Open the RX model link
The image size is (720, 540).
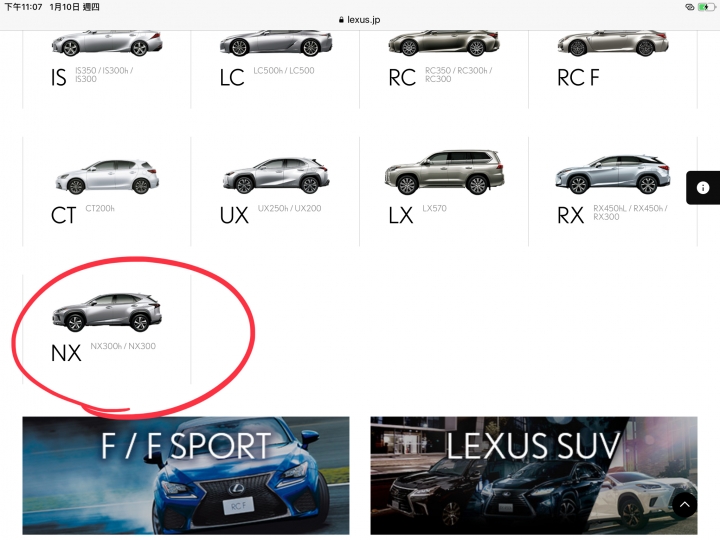tap(613, 191)
